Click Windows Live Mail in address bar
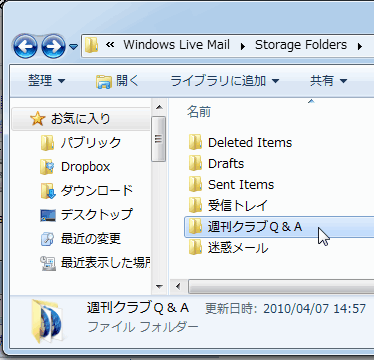 (x=176, y=45)
